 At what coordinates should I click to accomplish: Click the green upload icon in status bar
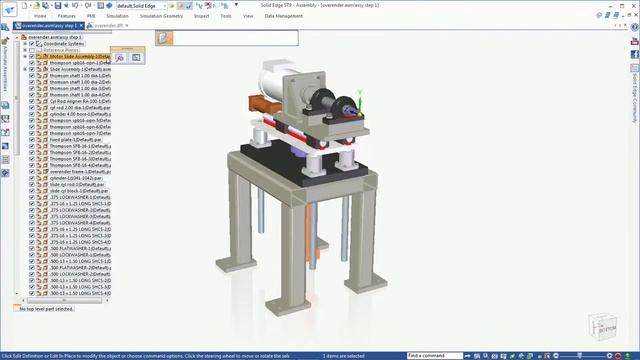point(628,356)
